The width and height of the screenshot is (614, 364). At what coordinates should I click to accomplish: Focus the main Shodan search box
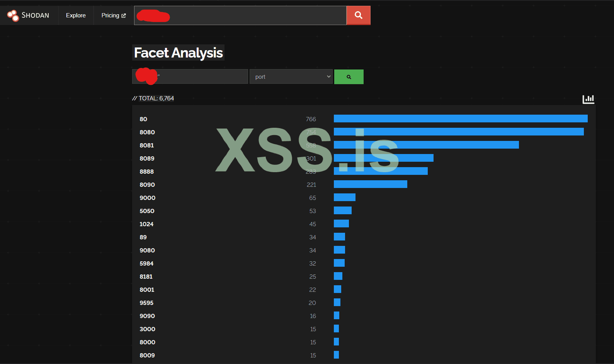click(x=240, y=15)
